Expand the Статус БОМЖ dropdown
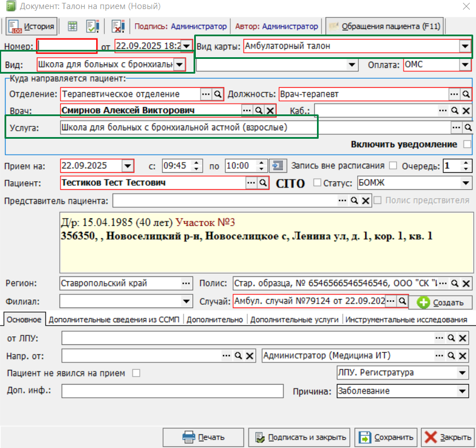Viewport: 476px width, 448px height. (465, 183)
